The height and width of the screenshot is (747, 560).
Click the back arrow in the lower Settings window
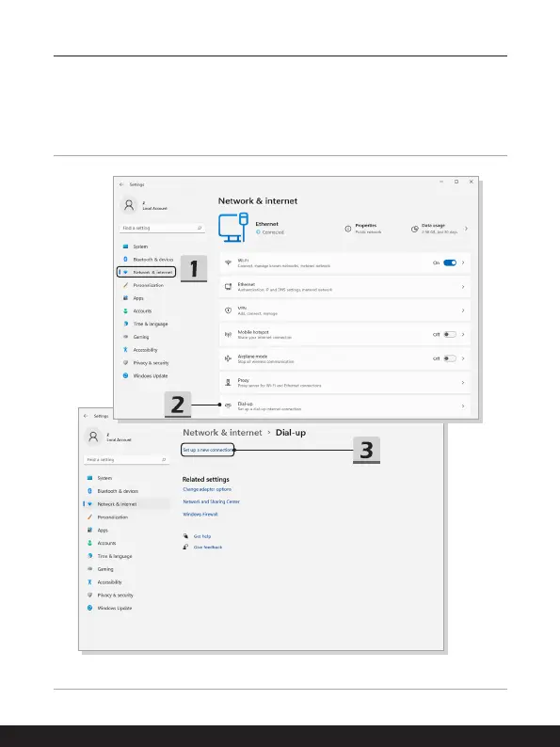[86, 416]
